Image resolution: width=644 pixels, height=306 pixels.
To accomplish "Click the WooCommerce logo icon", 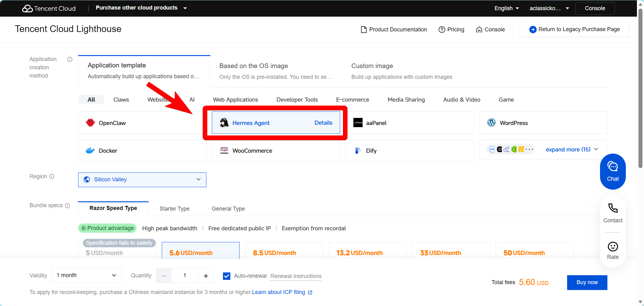I will point(224,151).
